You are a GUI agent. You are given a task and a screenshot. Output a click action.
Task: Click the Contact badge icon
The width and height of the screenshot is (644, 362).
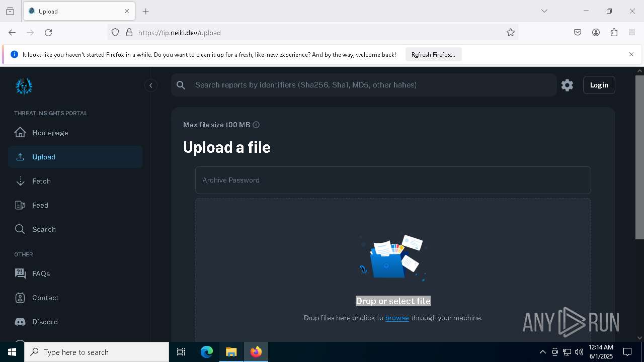[20, 298]
